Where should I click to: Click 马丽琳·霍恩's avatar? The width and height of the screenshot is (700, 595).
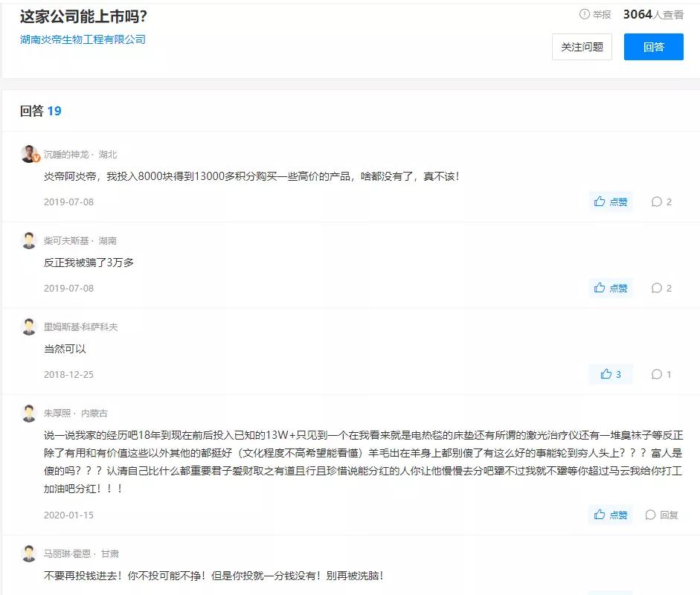(x=30, y=553)
